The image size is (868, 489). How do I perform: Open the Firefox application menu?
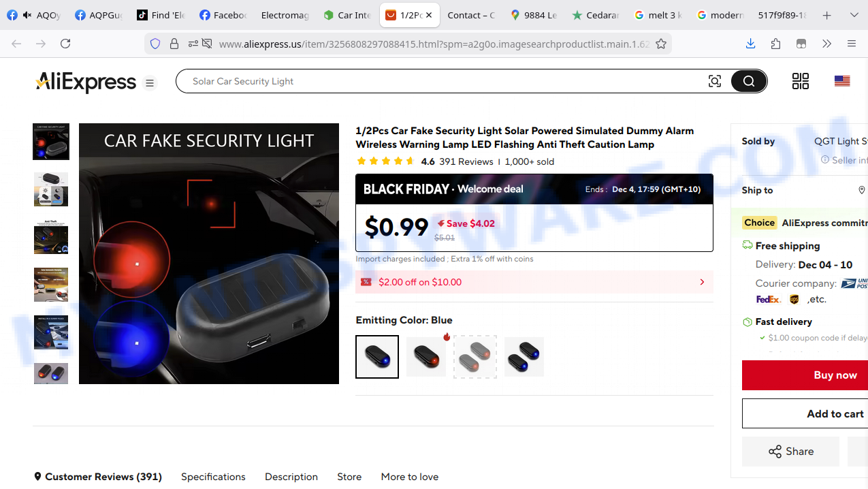pyautogui.click(x=852, y=44)
